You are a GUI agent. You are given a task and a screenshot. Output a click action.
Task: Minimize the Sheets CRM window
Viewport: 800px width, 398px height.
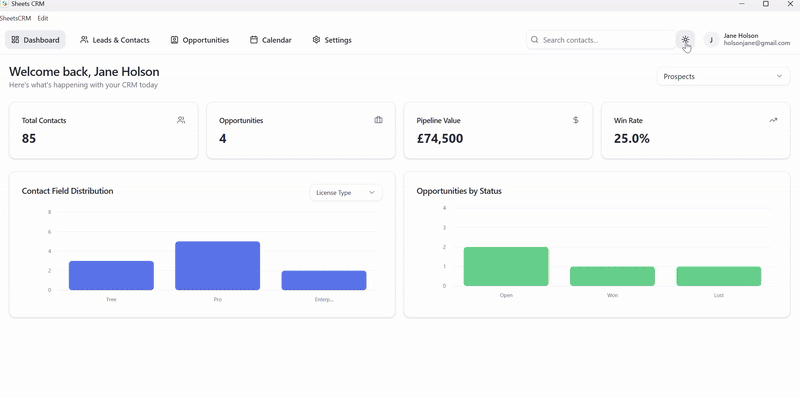(x=742, y=4)
